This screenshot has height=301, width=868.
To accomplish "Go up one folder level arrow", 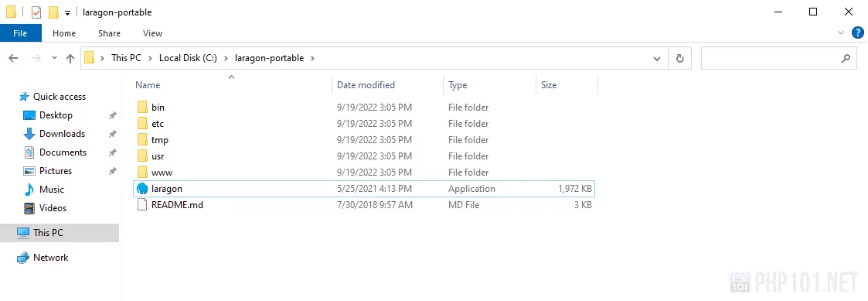I will coord(70,58).
